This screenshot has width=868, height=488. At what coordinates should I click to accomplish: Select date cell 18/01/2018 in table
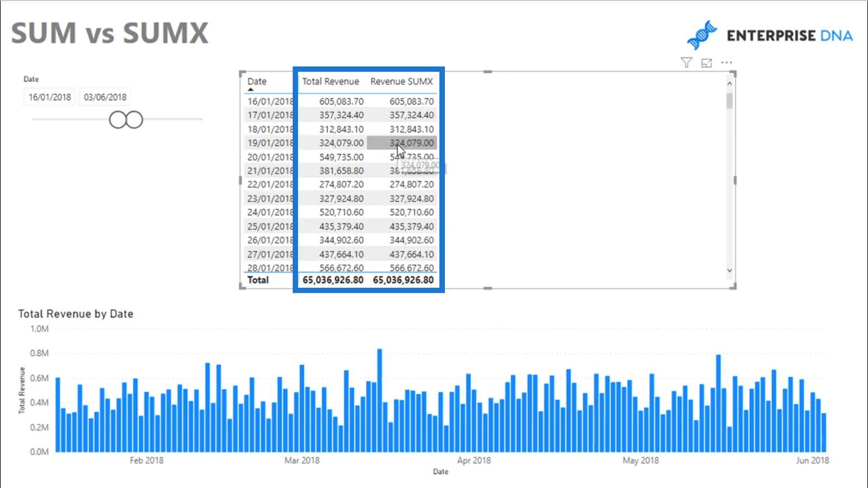click(x=270, y=129)
